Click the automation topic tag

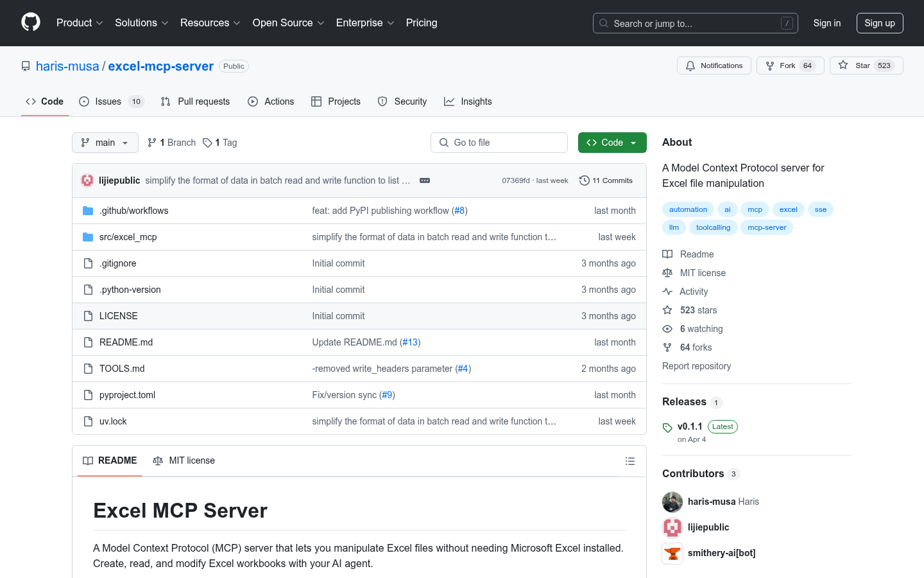click(x=688, y=209)
